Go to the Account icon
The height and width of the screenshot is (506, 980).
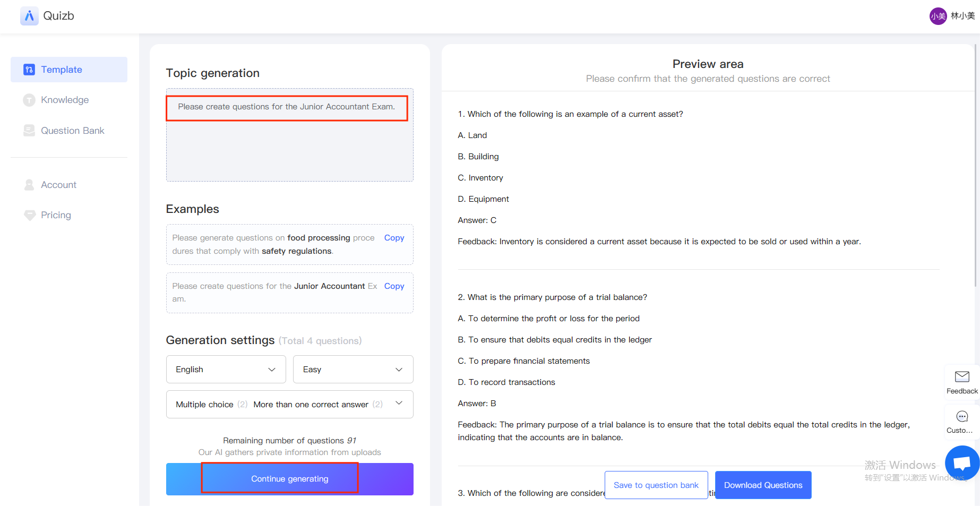29,185
